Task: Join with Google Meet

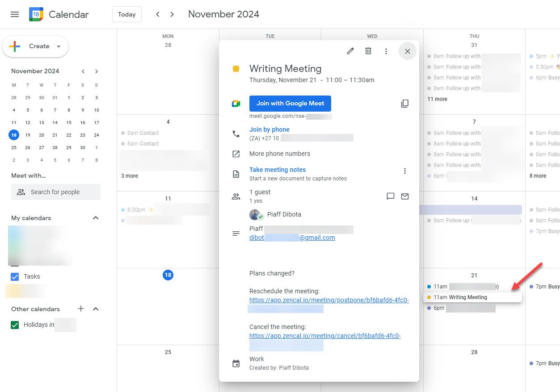Action: [x=290, y=103]
